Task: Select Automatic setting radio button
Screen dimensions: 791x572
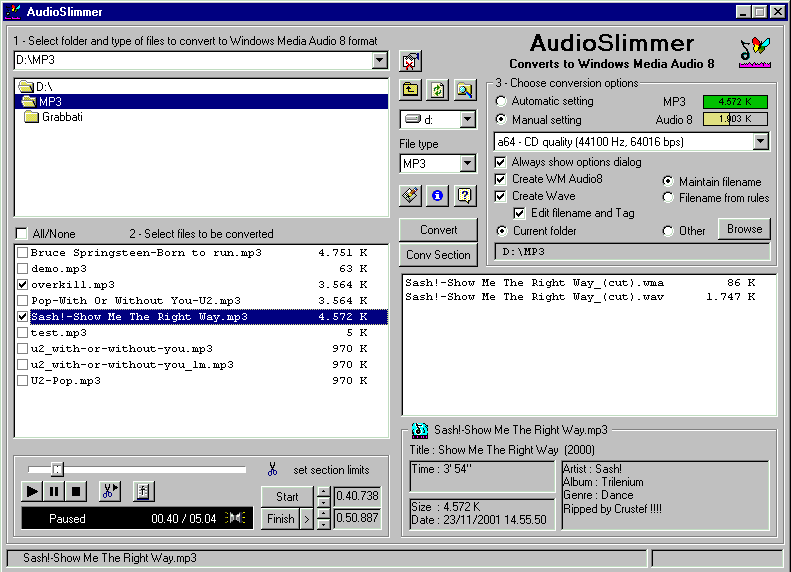Action: 501,101
